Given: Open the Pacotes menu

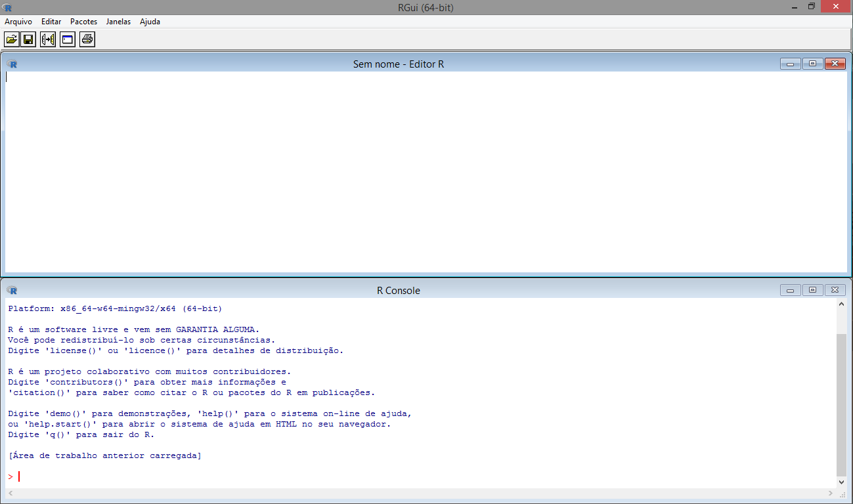Looking at the screenshot, I should (83, 22).
